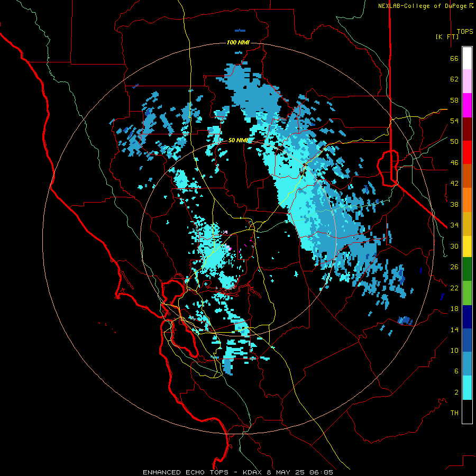Click the navy 18 kft legend swatch
Image resolution: width=476 pixels, height=476 pixels.
(467, 317)
